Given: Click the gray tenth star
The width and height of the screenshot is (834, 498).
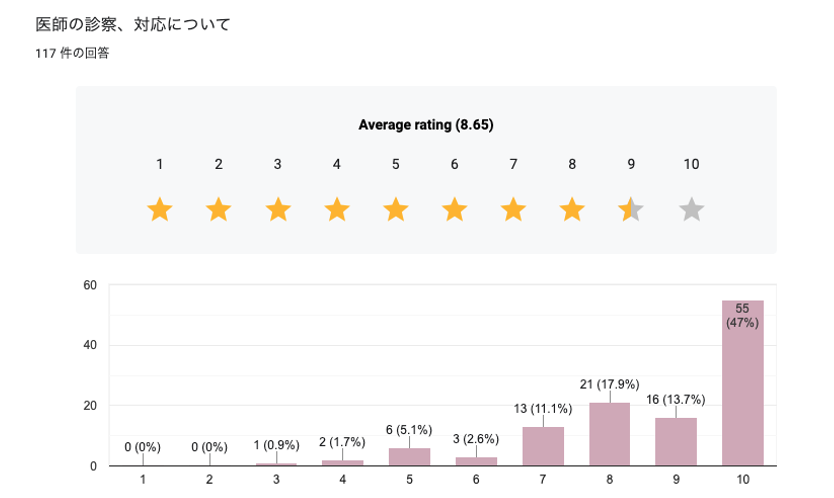Looking at the screenshot, I should (x=691, y=210).
